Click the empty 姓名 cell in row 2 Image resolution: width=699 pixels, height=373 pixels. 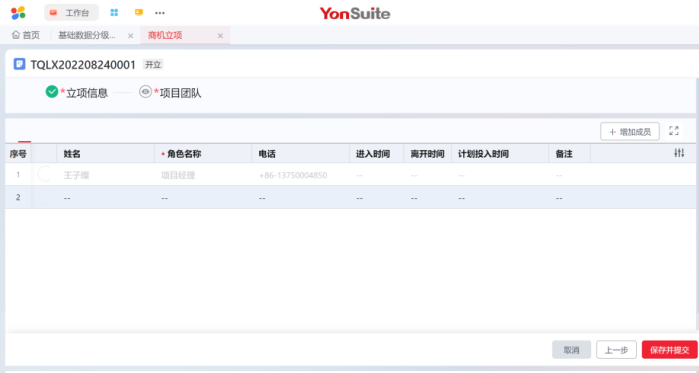coord(106,197)
